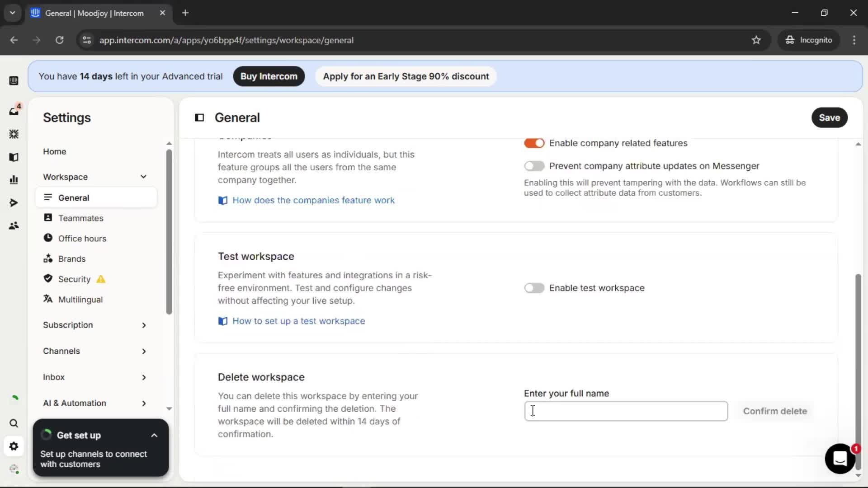Expand the Inbox settings section

(x=144, y=377)
